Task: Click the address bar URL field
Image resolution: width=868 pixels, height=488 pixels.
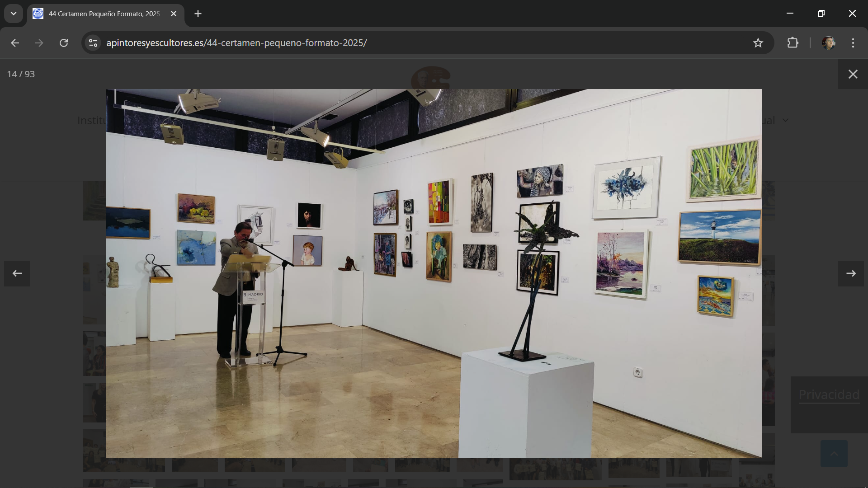Action: click(407, 43)
